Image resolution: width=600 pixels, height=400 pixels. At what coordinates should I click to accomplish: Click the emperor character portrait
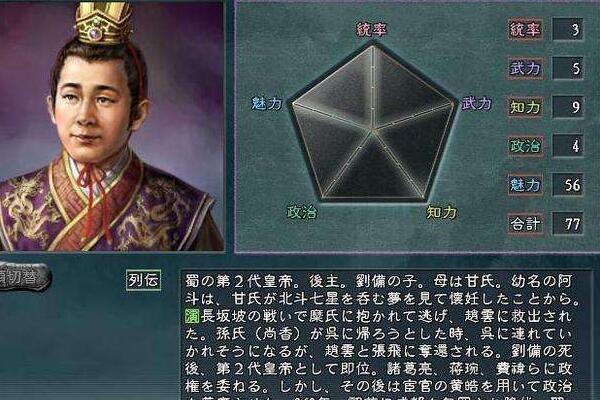click(112, 125)
